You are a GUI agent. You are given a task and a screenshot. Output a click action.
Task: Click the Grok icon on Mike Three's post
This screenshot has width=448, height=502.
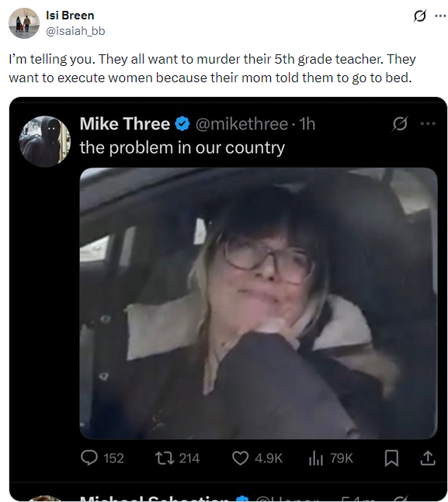(399, 123)
